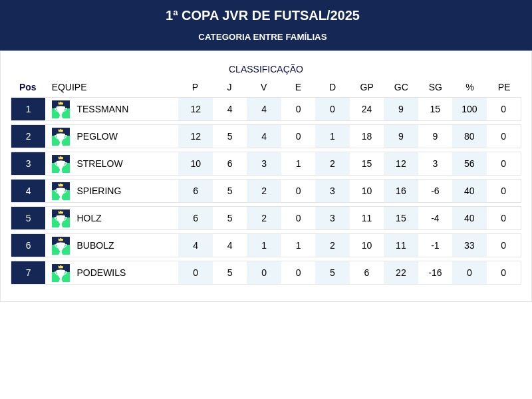Select the PODEWILS team name
The width and height of the screenshot is (532, 399).
click(x=101, y=273)
